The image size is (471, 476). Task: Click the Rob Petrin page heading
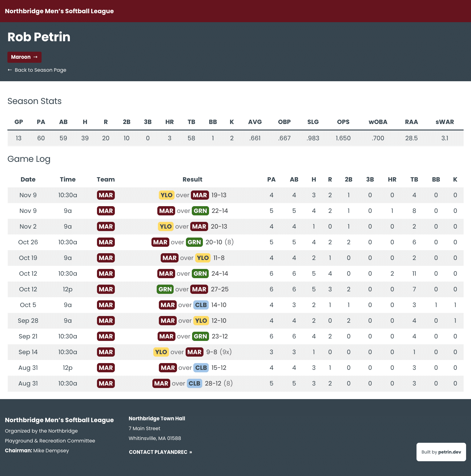[x=38, y=37]
